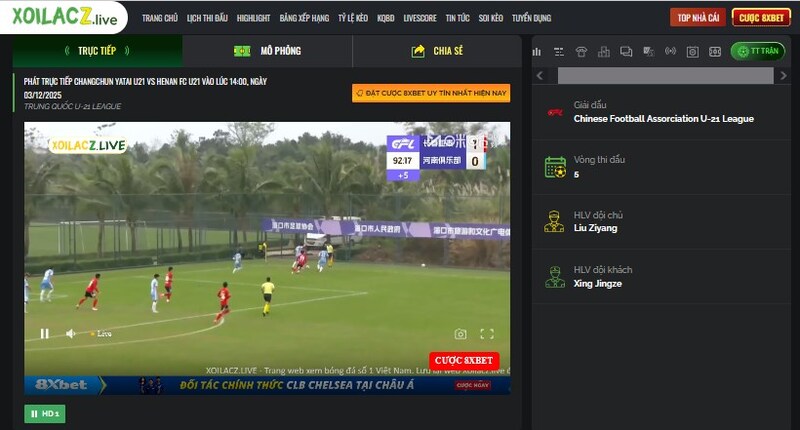Take a snapshot with the camera icon
Viewport: 800px width, 430px height.
click(460, 334)
